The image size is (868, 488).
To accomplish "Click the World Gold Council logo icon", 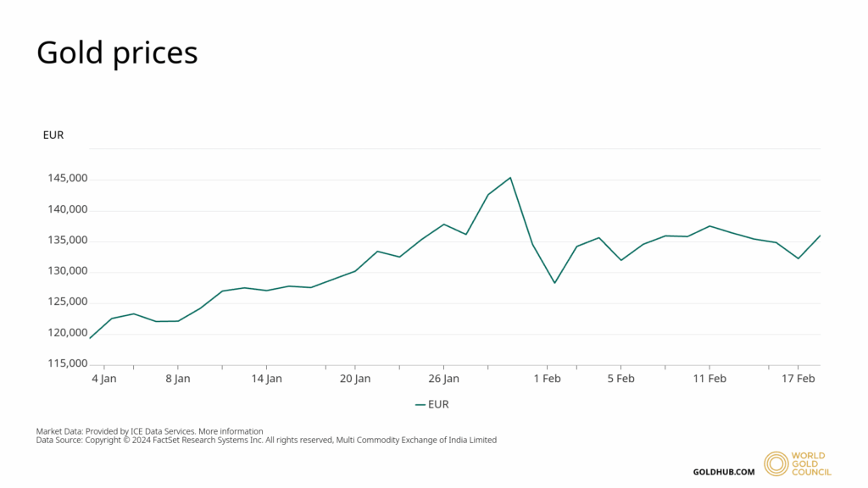I will (776, 463).
